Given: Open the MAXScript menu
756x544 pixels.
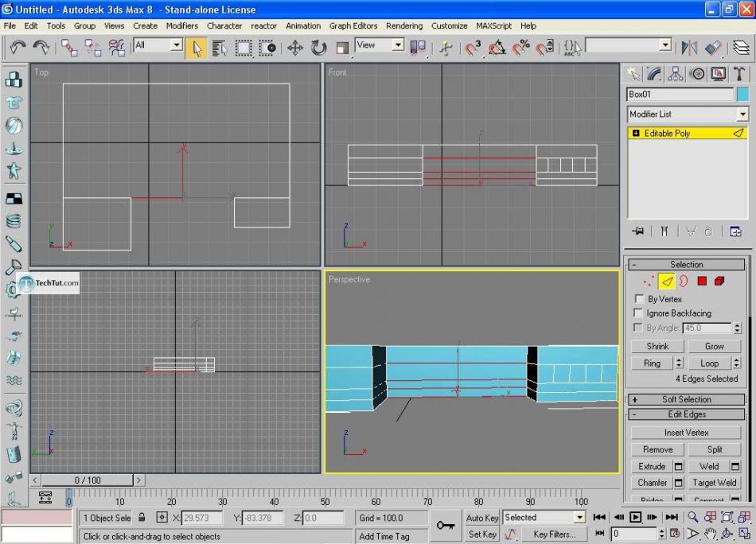Looking at the screenshot, I should pyautogui.click(x=493, y=26).
